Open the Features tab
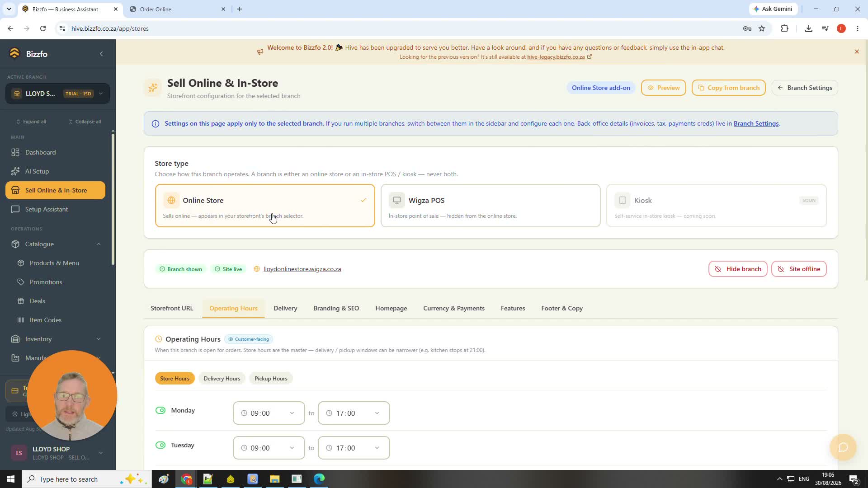Image resolution: width=868 pixels, height=488 pixels. pyautogui.click(x=513, y=308)
